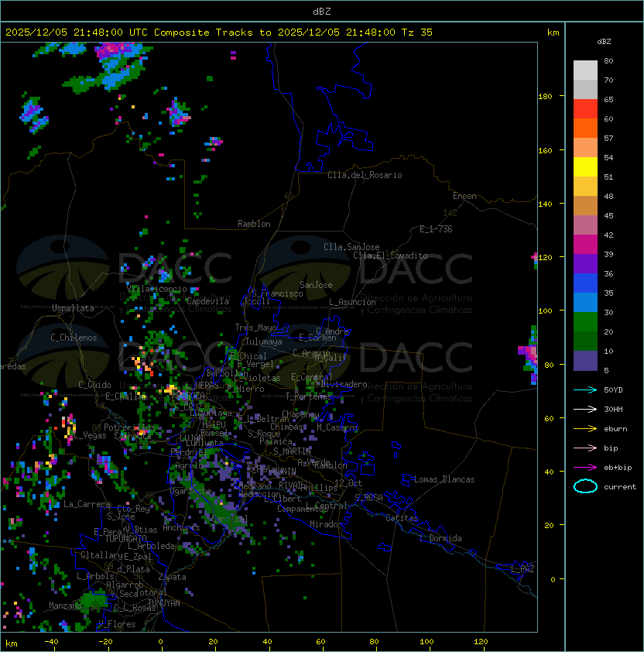This screenshot has height=652, width=644.
Task: Pick the mauve 42–45 dBZ legend swatch
Action: (x=585, y=225)
